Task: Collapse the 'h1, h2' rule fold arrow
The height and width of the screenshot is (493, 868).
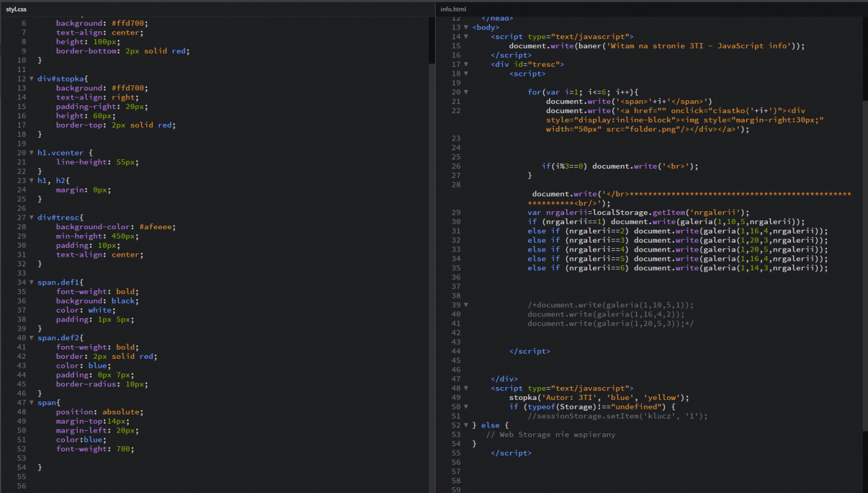Action: [x=31, y=181]
